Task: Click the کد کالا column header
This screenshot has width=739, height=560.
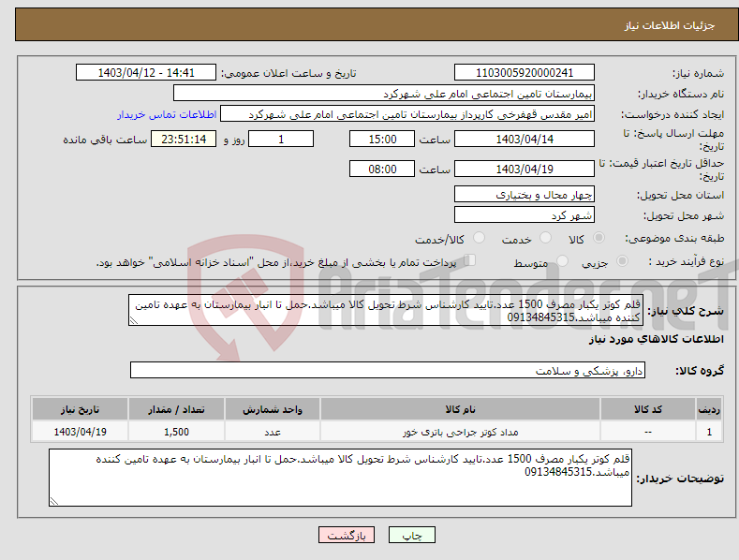Action: click(x=648, y=409)
